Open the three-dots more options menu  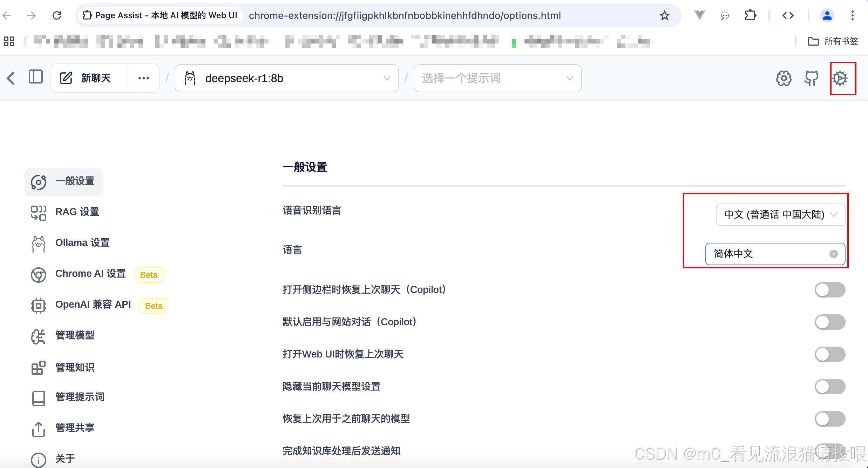[x=144, y=78]
